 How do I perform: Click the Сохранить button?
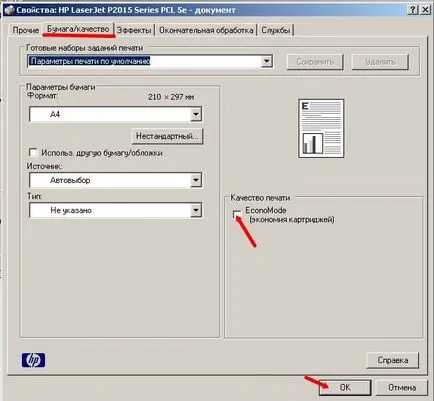315,62
